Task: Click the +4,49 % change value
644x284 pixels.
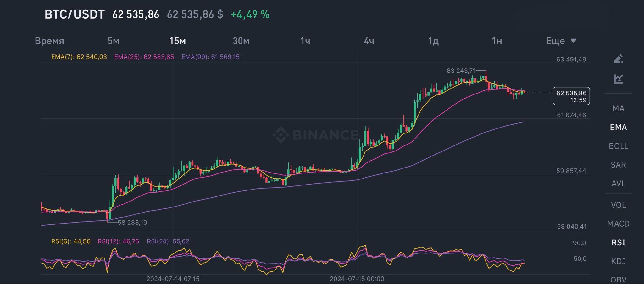Action: tap(250, 14)
